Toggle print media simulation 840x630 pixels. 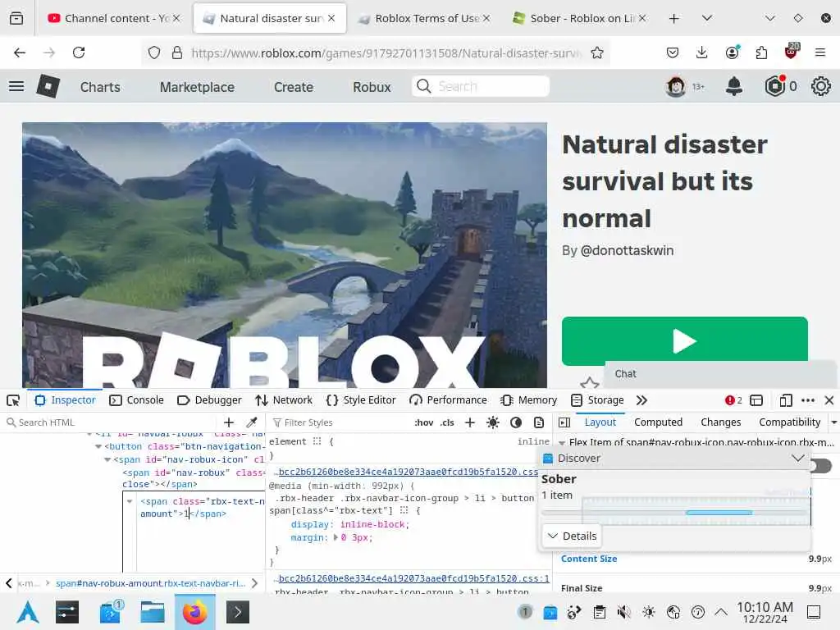tap(539, 422)
